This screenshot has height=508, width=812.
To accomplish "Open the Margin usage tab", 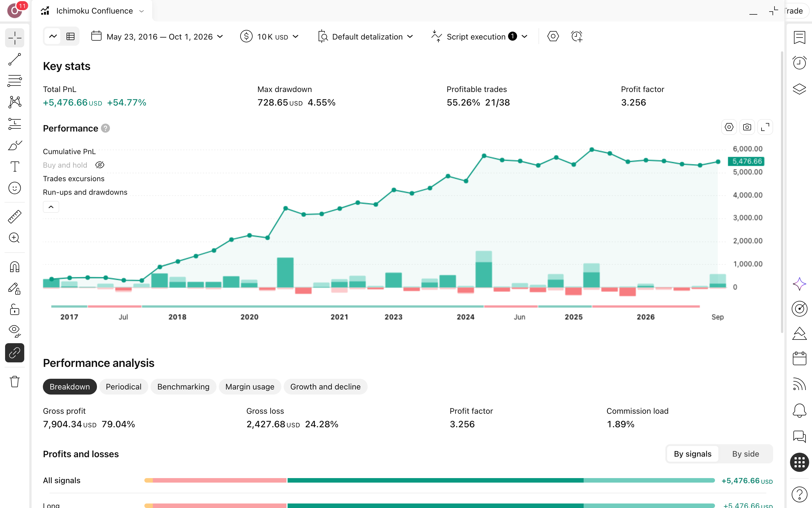I will coord(250,387).
